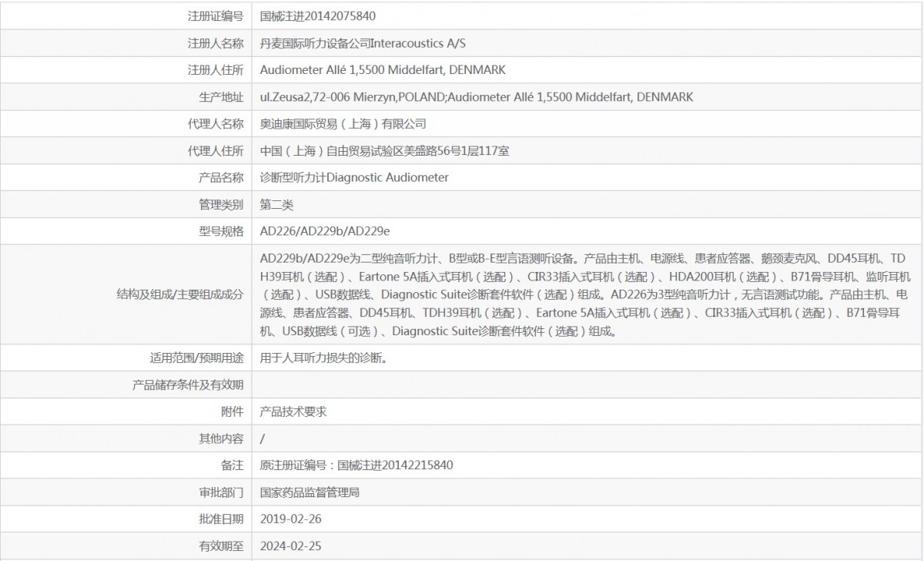Click the 产品储存条件及有效期 label
Viewport: 924px width, 561px height.
click(x=188, y=385)
